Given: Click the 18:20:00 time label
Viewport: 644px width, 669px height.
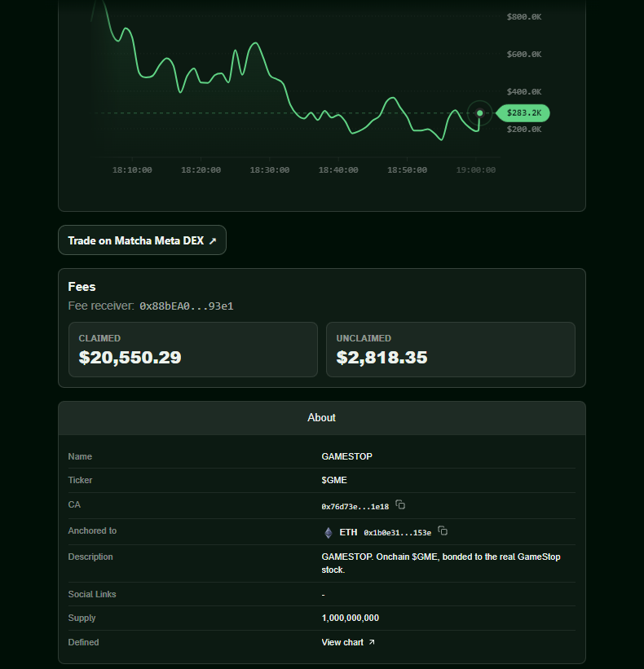Looking at the screenshot, I should click(201, 169).
